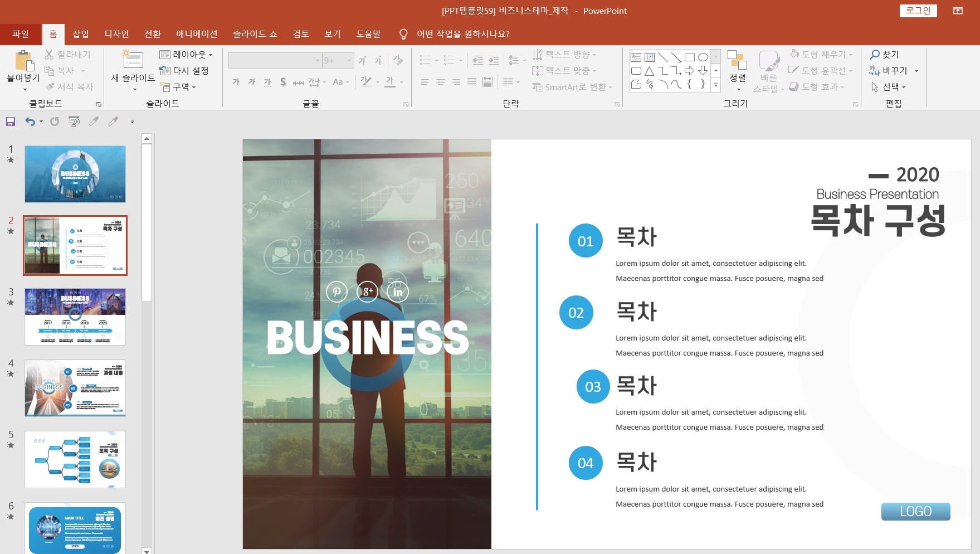Start slideshow from beginning icon in quick access toolbar
Viewport: 980px width, 554px height.
74,122
